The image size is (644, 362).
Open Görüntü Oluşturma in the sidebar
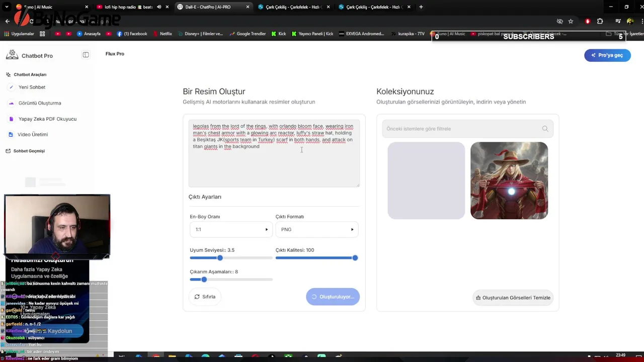(x=40, y=103)
